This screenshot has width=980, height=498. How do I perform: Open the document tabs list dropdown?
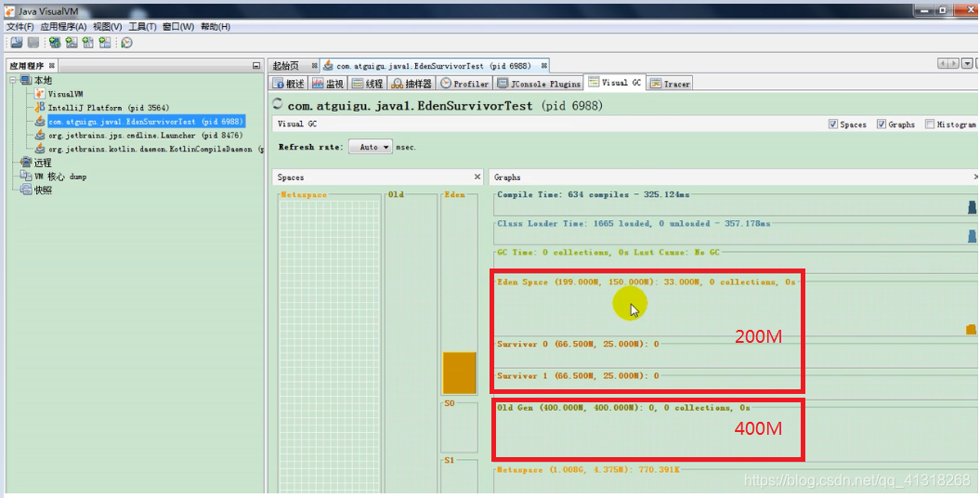pos(968,64)
